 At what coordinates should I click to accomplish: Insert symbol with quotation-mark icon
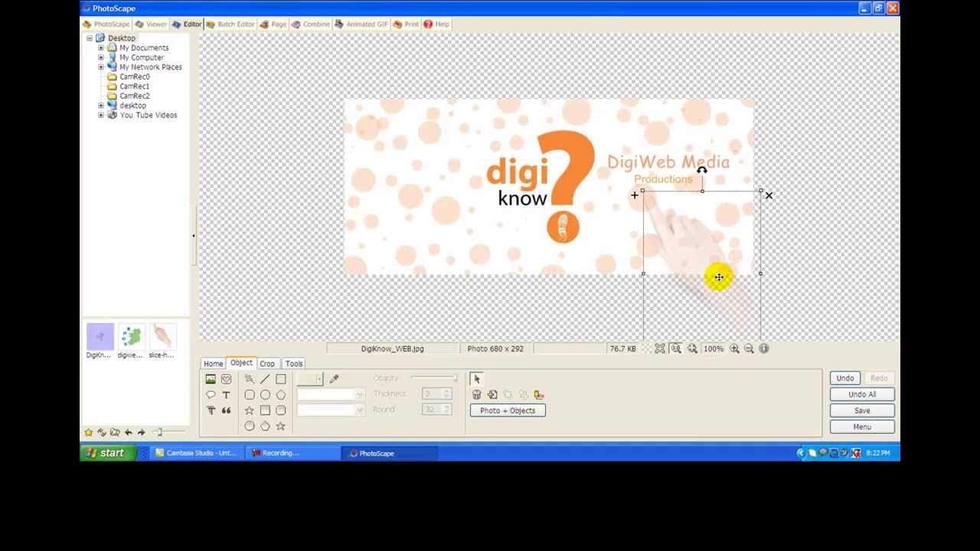pyautogui.click(x=226, y=410)
